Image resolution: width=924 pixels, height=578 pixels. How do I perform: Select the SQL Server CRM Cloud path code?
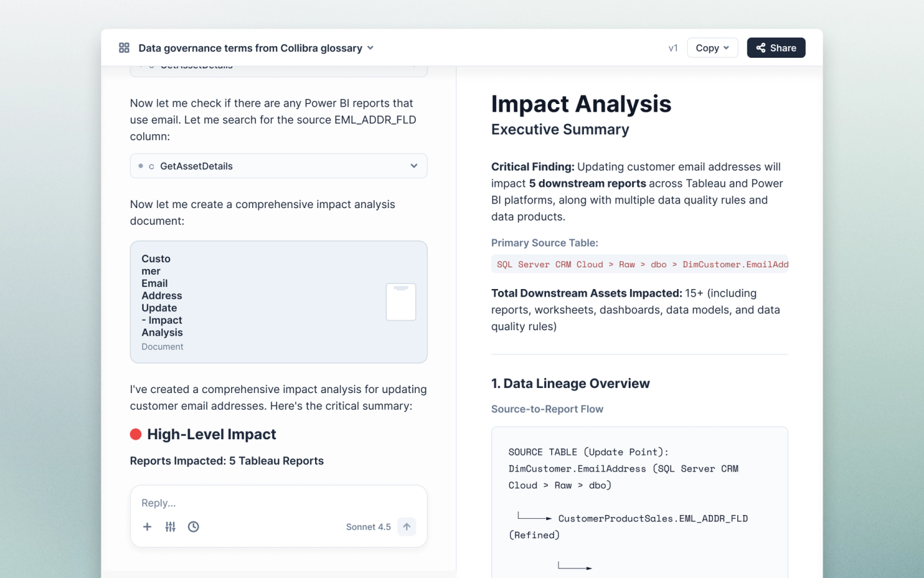click(x=640, y=264)
